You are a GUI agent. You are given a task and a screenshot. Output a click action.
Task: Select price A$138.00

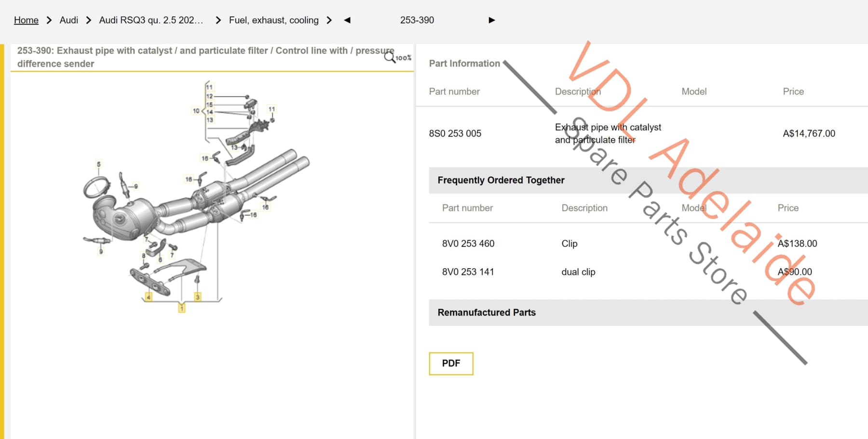pos(797,244)
